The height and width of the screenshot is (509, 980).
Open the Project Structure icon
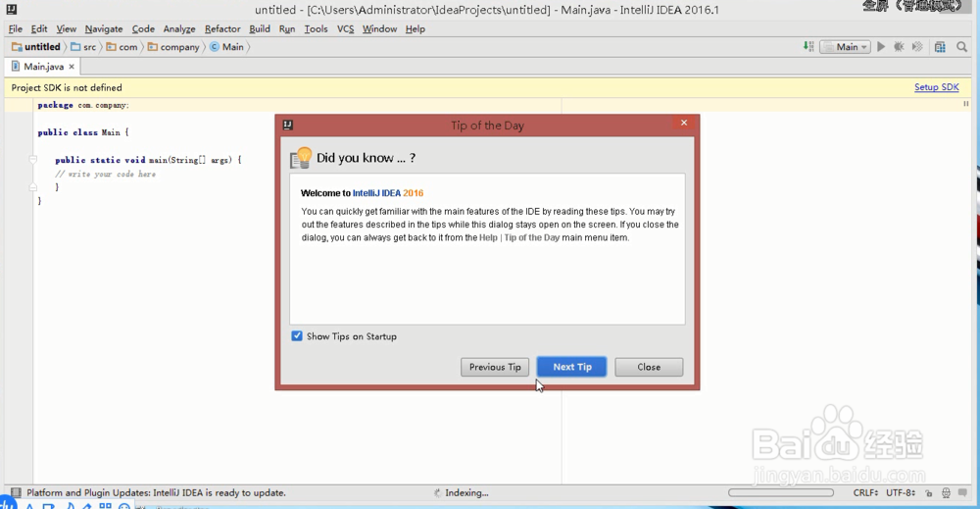[940, 47]
